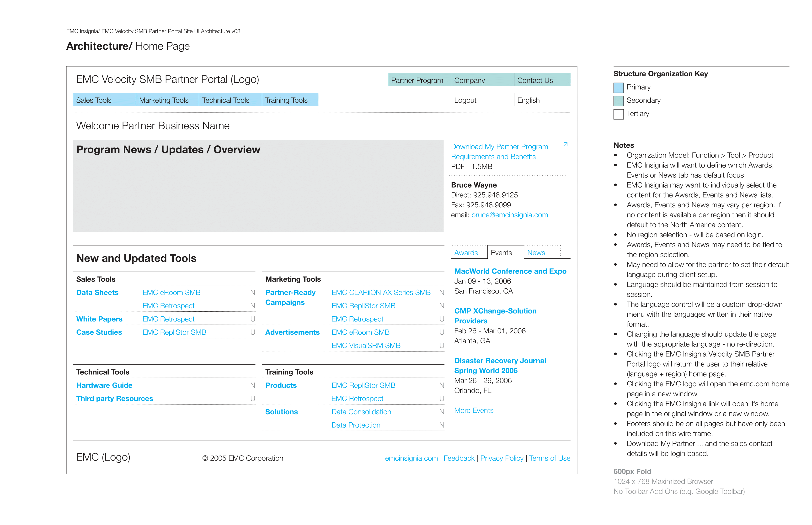Open Download My Partner Program Requirements link

click(x=499, y=152)
